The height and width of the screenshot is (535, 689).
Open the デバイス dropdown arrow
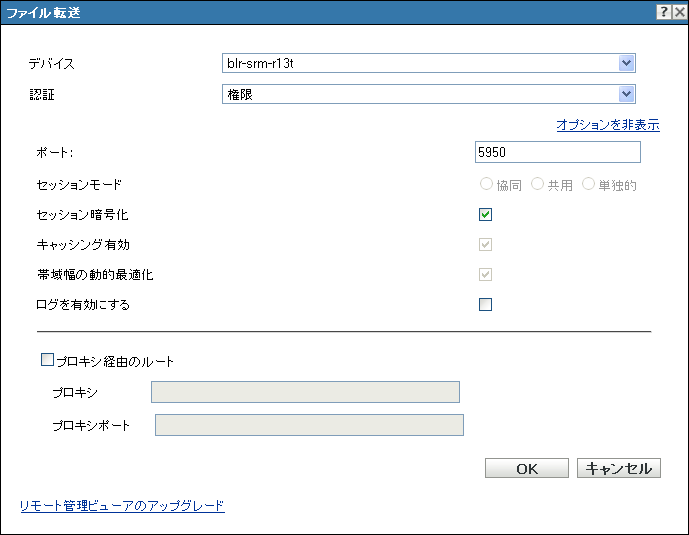[x=627, y=64]
